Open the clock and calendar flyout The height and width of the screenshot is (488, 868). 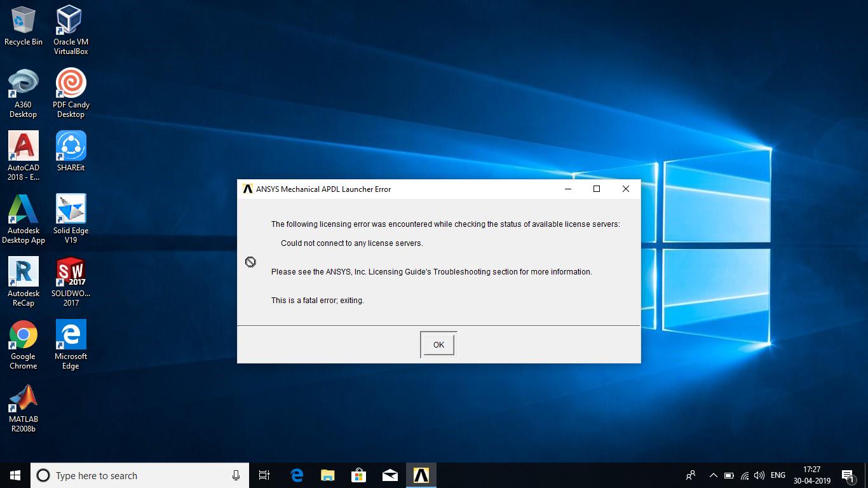click(x=812, y=475)
